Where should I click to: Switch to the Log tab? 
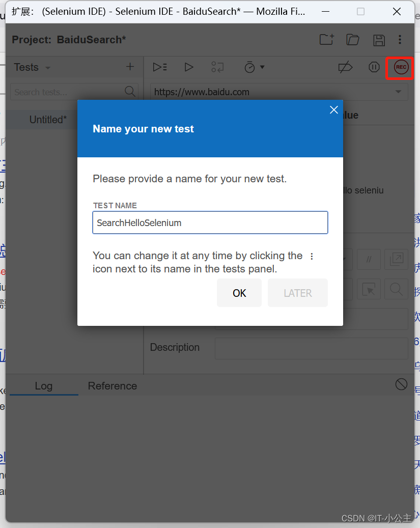(x=44, y=386)
